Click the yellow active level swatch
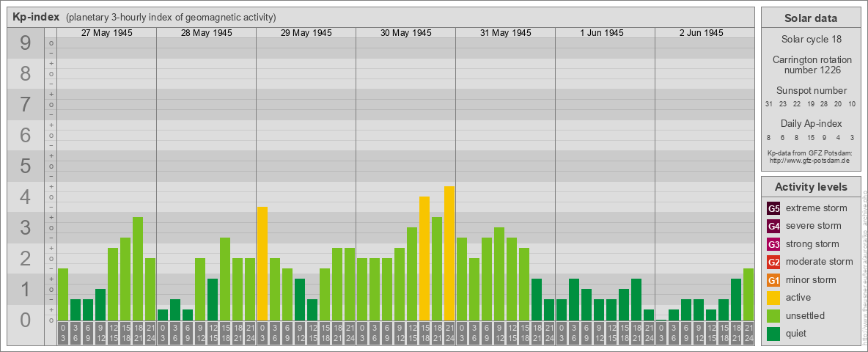Viewport: 868px width, 352px height. (x=773, y=298)
